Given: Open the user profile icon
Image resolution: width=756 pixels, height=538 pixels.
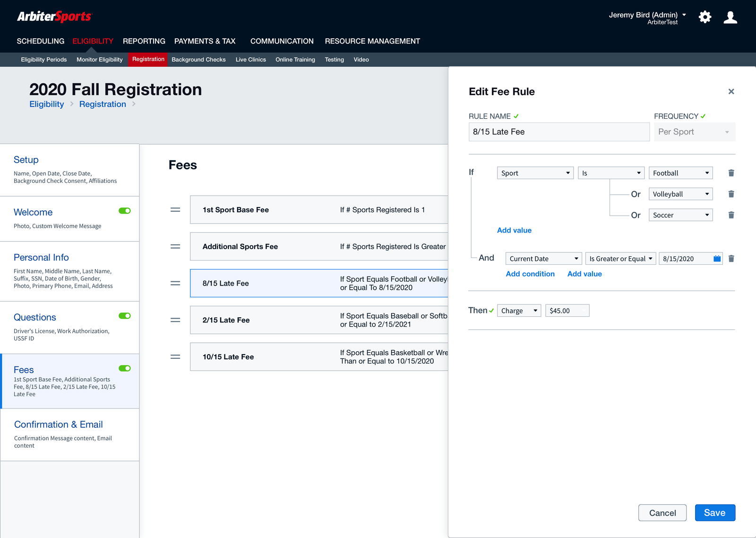Looking at the screenshot, I should [x=730, y=17].
